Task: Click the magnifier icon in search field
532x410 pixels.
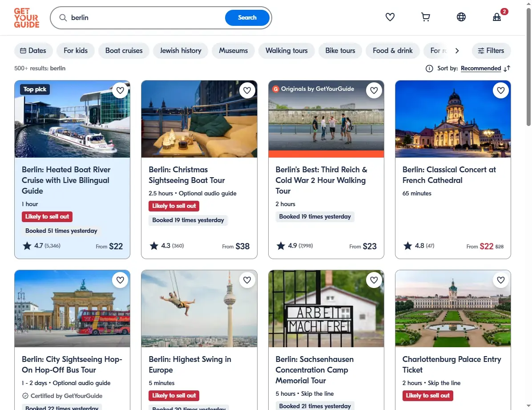Action: coord(63,18)
